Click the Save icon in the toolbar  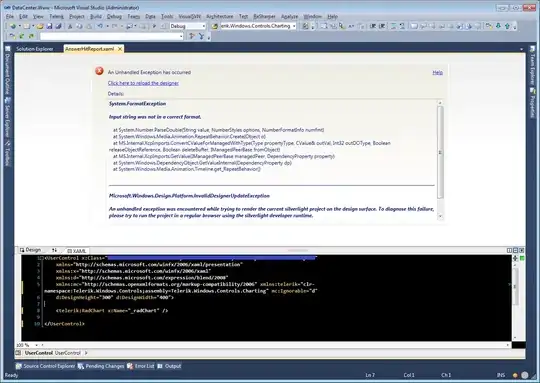point(49,26)
